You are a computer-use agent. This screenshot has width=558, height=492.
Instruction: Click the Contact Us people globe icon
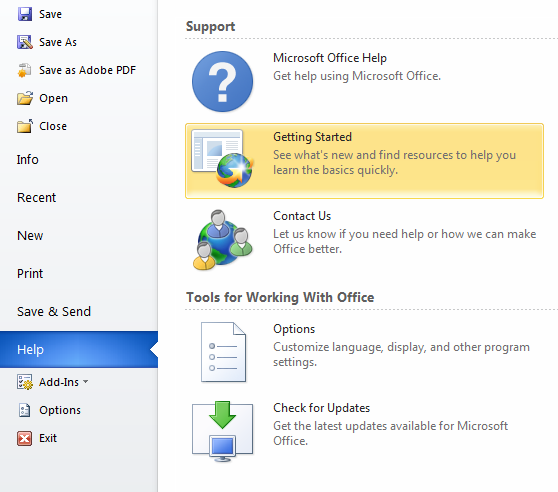point(222,240)
